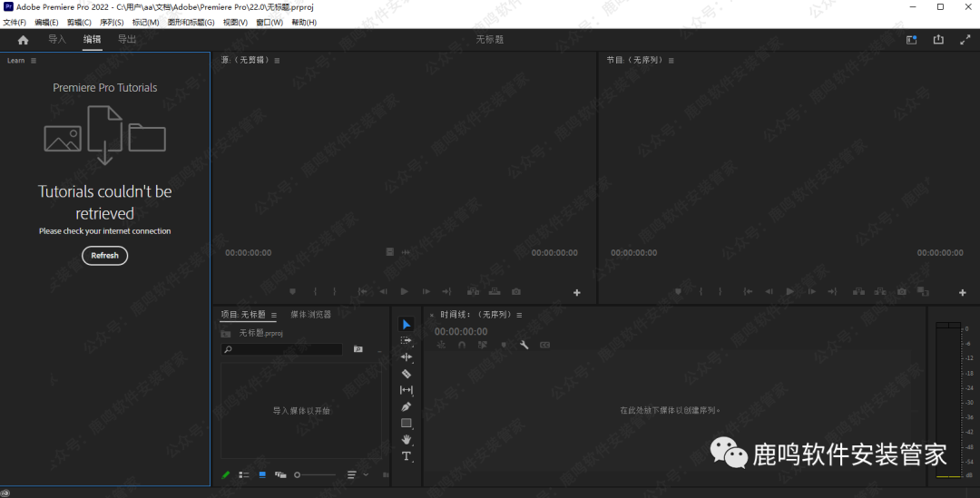Select the Rectangle tool
This screenshot has width=980, height=498.
coord(407,423)
